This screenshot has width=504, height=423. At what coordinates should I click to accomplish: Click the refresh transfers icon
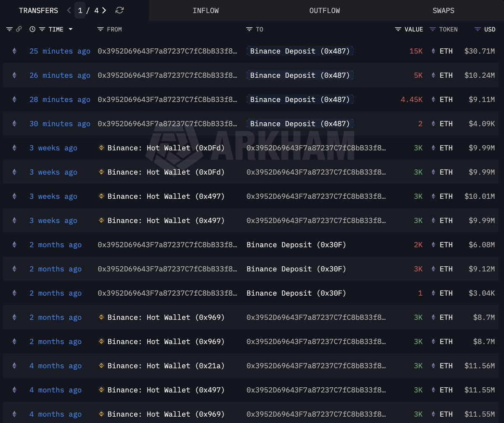[120, 11]
